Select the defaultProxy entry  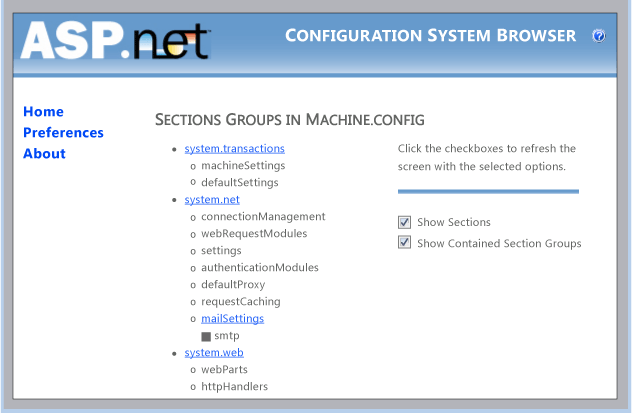[233, 285]
